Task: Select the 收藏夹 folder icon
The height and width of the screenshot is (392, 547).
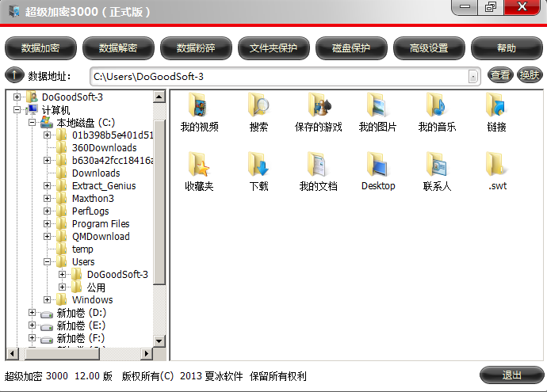Action: pos(198,164)
